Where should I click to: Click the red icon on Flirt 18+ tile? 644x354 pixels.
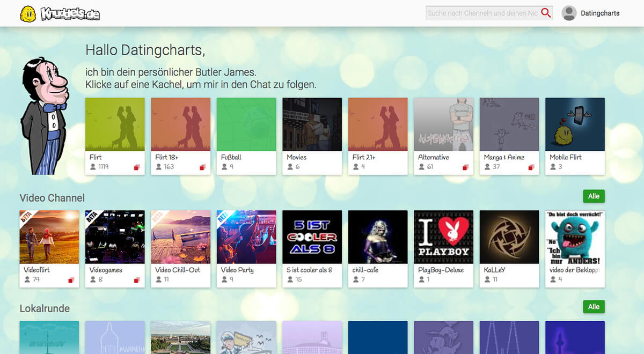click(202, 167)
